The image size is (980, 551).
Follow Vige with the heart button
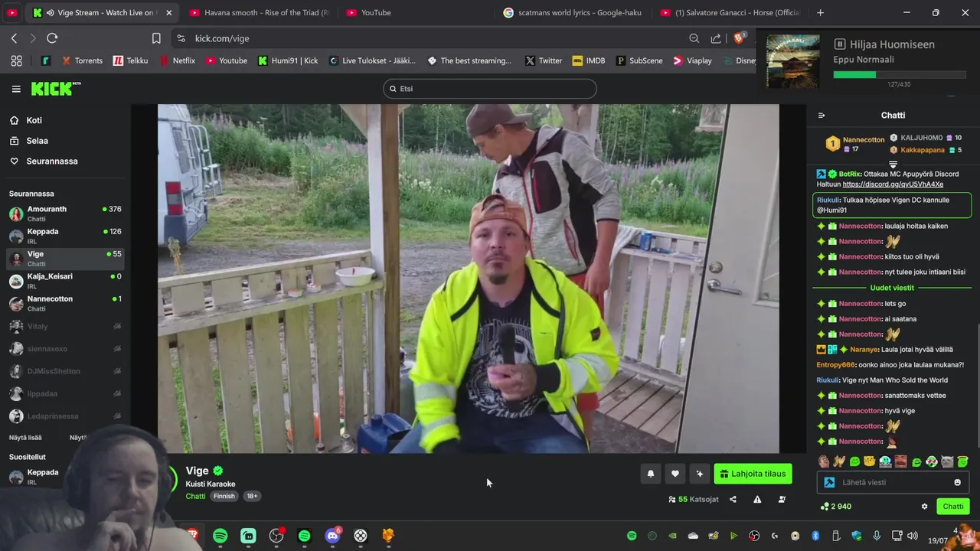[675, 474]
